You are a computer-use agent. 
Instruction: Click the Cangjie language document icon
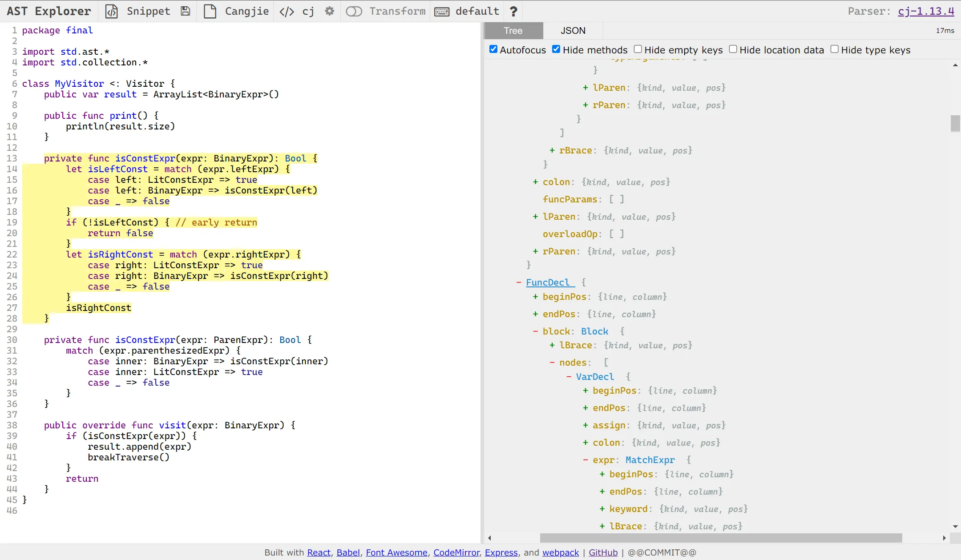click(210, 11)
